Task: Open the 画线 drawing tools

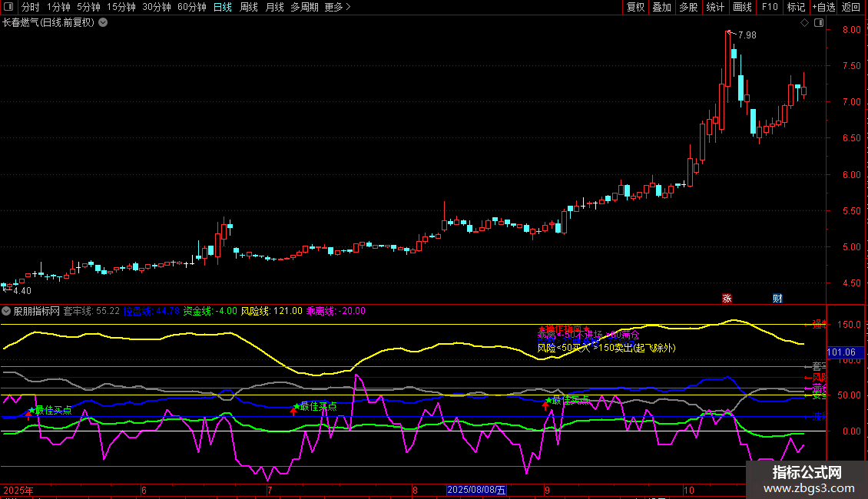Action: tap(742, 8)
